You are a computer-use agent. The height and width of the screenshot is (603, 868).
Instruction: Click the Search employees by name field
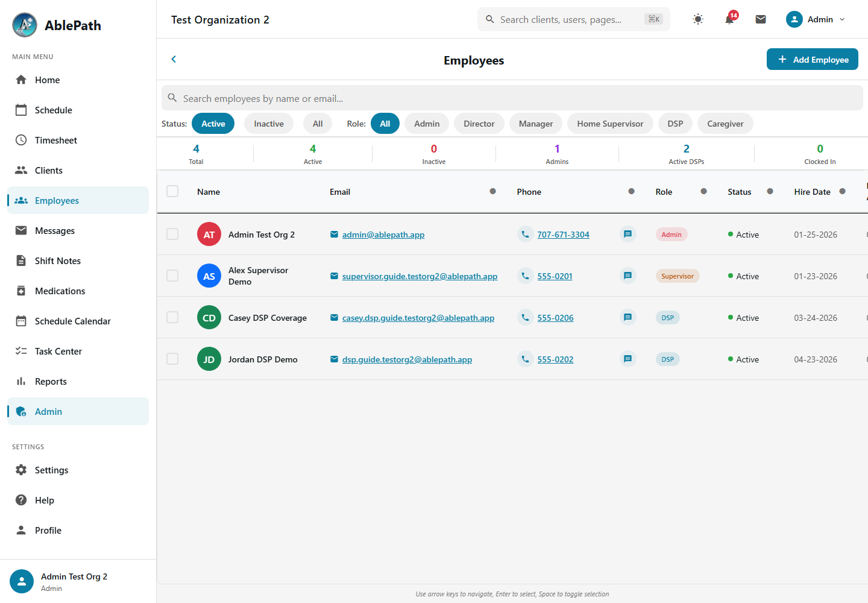(x=512, y=98)
